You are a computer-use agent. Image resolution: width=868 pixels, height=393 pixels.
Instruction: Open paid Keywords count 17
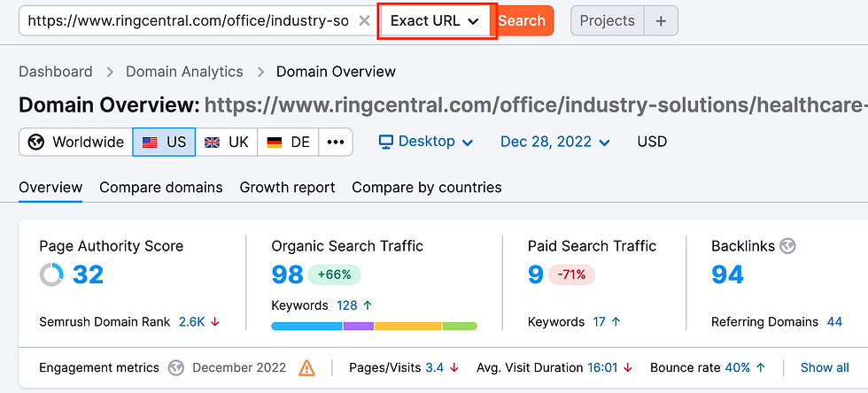click(x=599, y=322)
